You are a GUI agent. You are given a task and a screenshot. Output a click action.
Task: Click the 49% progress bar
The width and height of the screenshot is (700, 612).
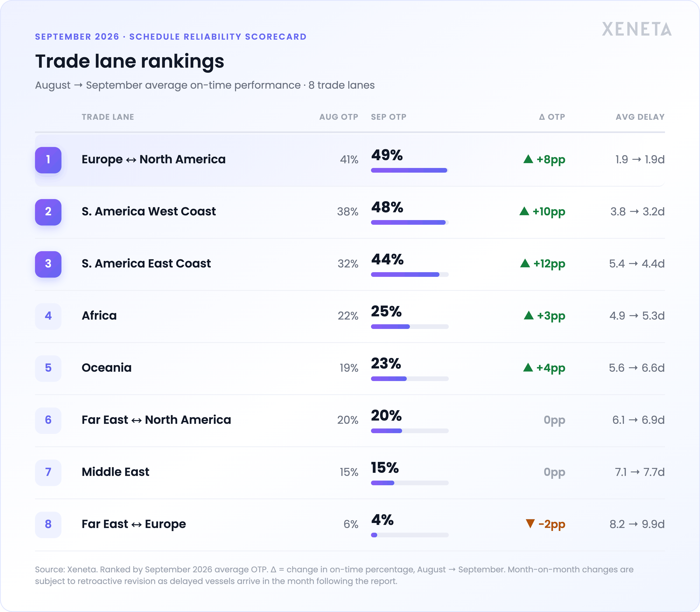[x=410, y=170]
